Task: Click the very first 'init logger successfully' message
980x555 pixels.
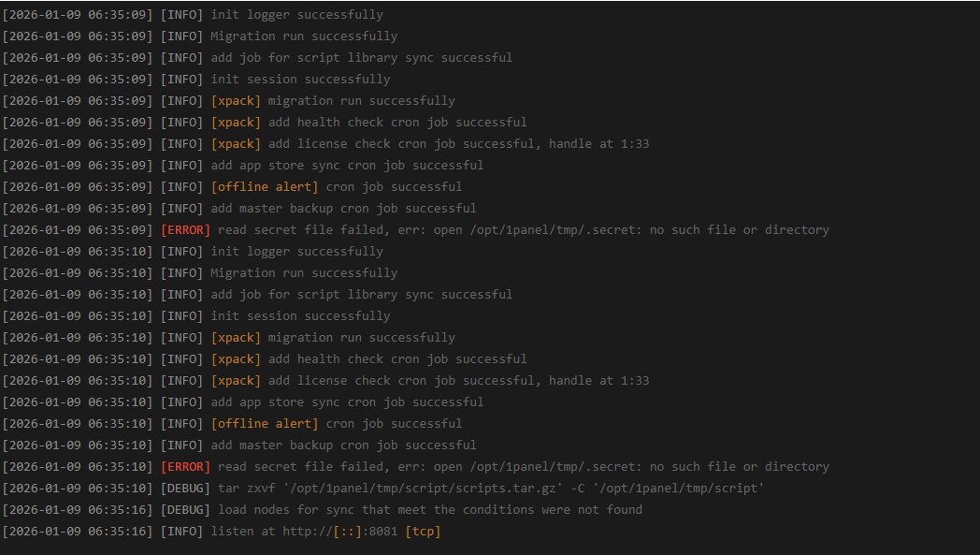Action: pos(296,15)
